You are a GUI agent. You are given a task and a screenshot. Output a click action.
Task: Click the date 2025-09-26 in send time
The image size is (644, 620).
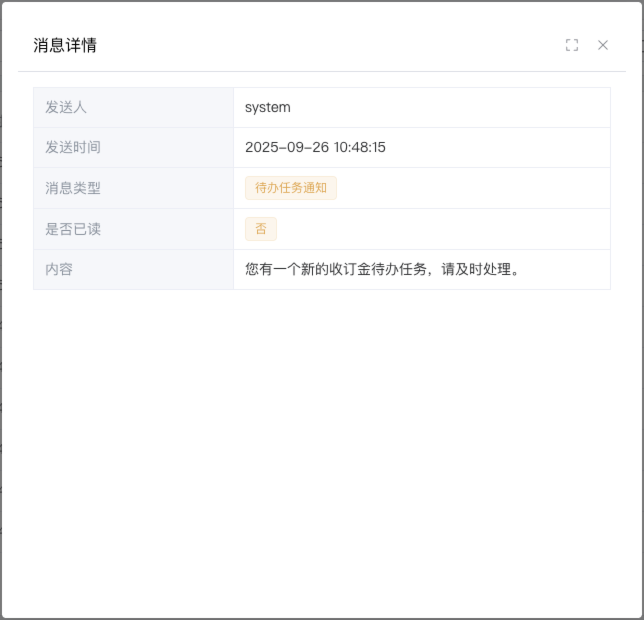pyautogui.click(x=287, y=147)
